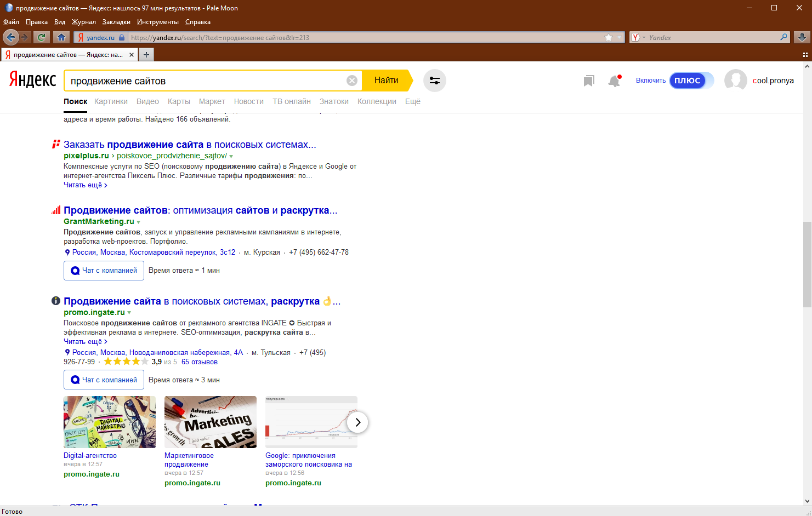This screenshot has width=812, height=516.
Task: Start chat with promo.ingate company
Action: [104, 380]
